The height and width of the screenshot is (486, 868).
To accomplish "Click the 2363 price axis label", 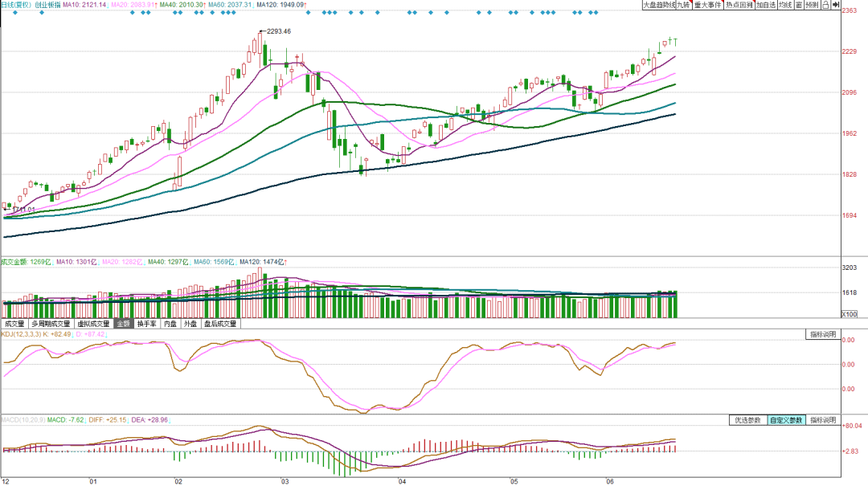I will click(x=850, y=10).
